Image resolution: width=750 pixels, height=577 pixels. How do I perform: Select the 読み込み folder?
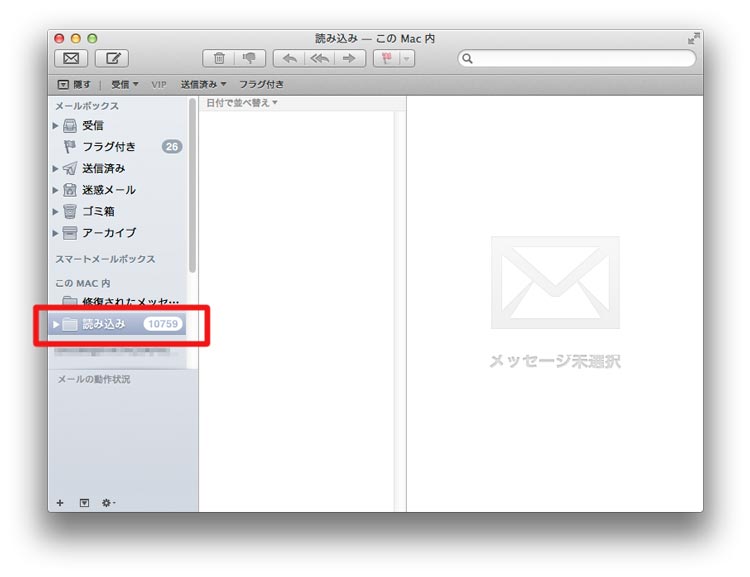point(104,324)
